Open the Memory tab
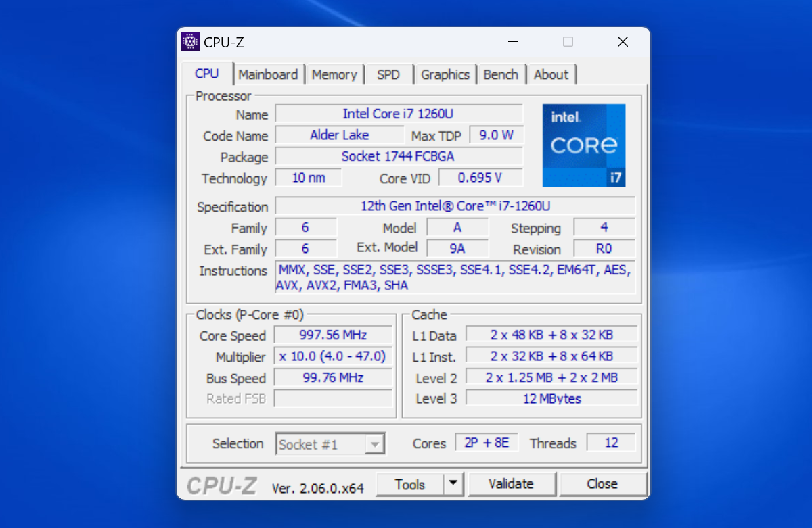The width and height of the screenshot is (812, 528). (x=334, y=74)
